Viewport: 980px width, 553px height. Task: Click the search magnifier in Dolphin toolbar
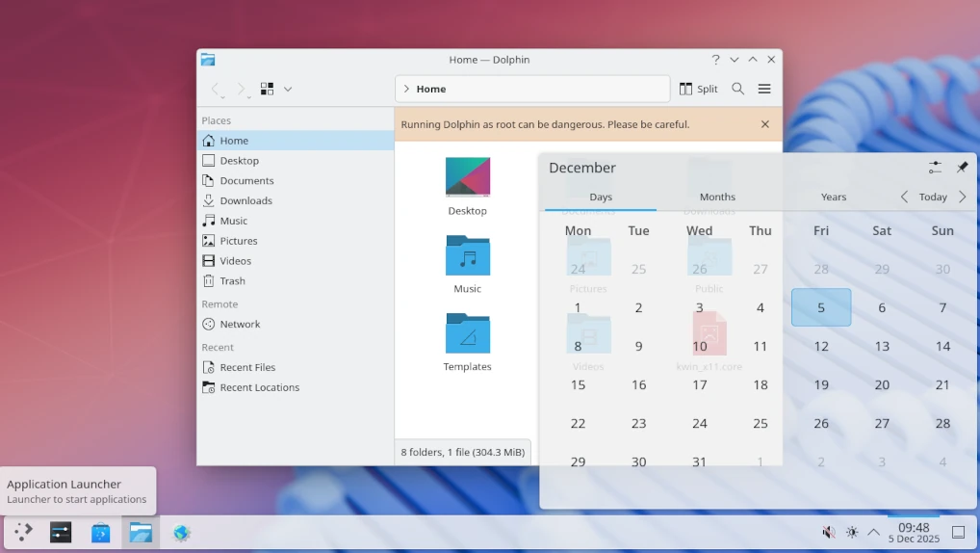(737, 89)
